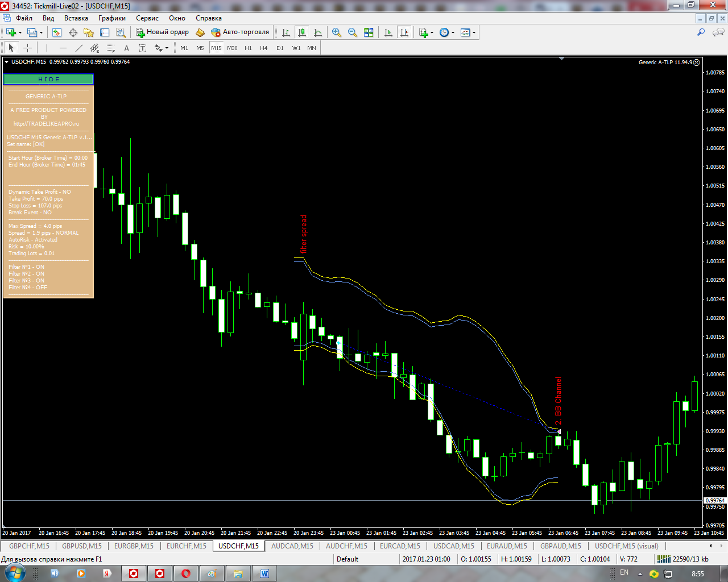
Task: Zoom in on the chart
Action: pos(337,32)
